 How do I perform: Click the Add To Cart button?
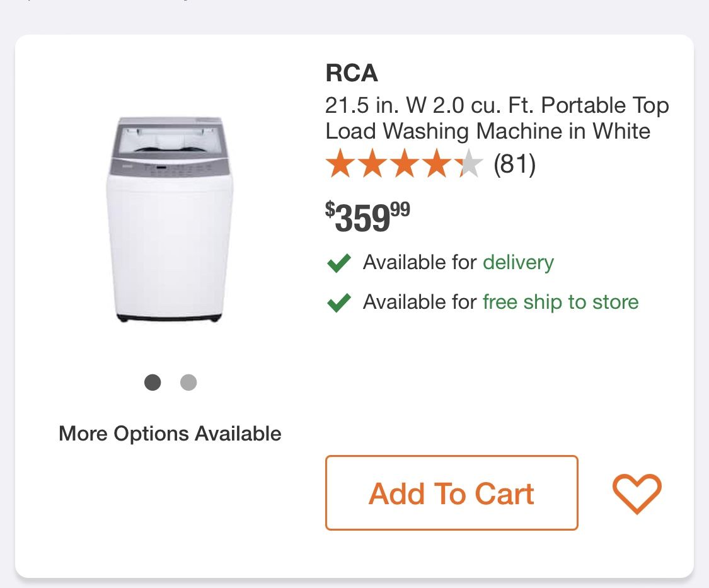pyautogui.click(x=451, y=493)
